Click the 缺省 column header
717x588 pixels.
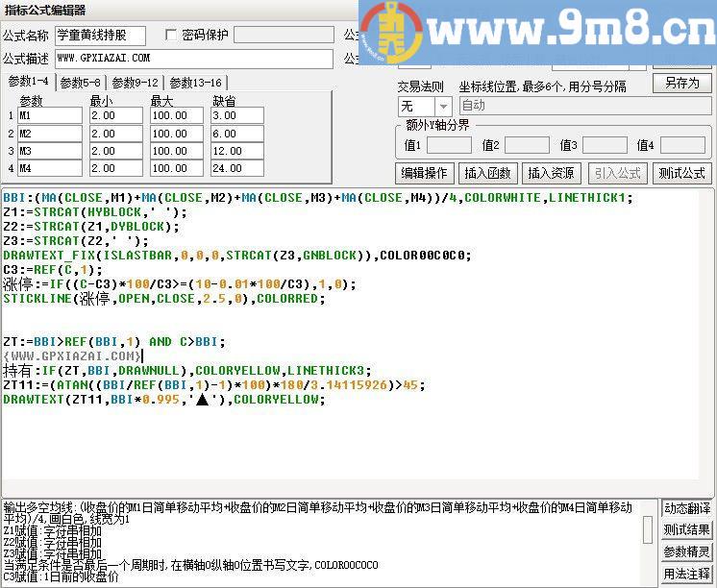pyautogui.click(x=224, y=101)
